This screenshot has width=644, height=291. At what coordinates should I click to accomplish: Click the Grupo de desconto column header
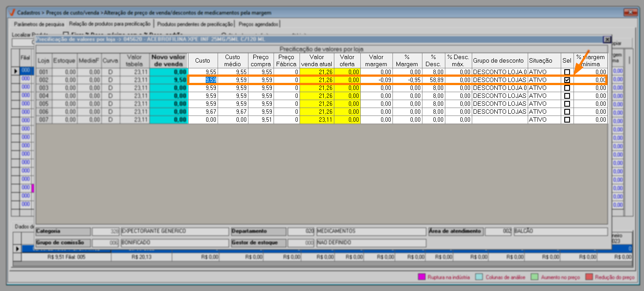tap(500, 60)
